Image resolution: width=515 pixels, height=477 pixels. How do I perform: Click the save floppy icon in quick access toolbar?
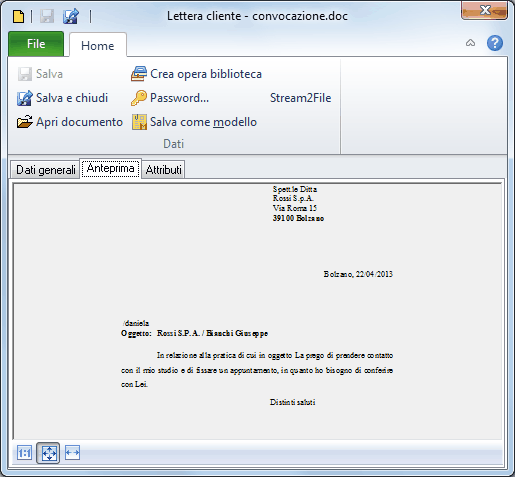point(47,16)
